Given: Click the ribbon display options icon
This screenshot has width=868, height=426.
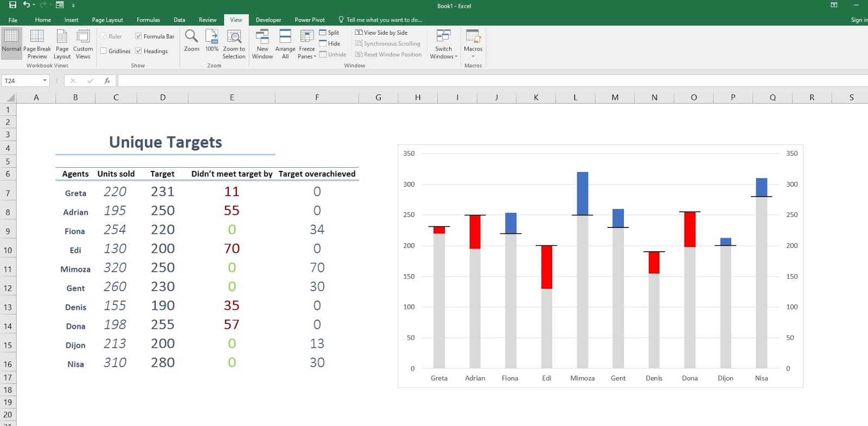Looking at the screenshot, I should click(834, 5).
